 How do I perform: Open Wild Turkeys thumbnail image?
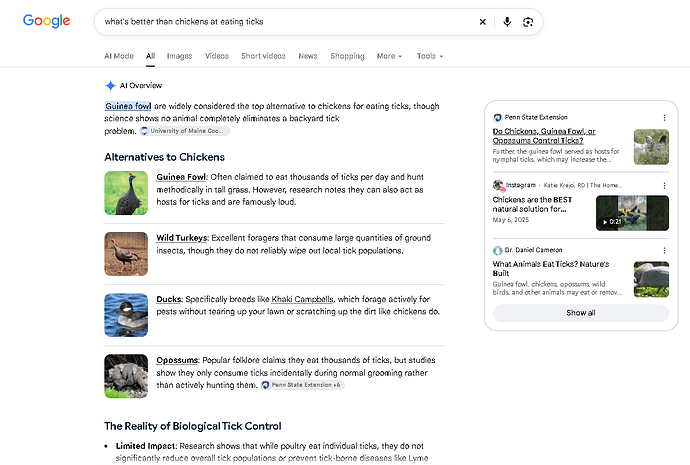[x=126, y=254]
